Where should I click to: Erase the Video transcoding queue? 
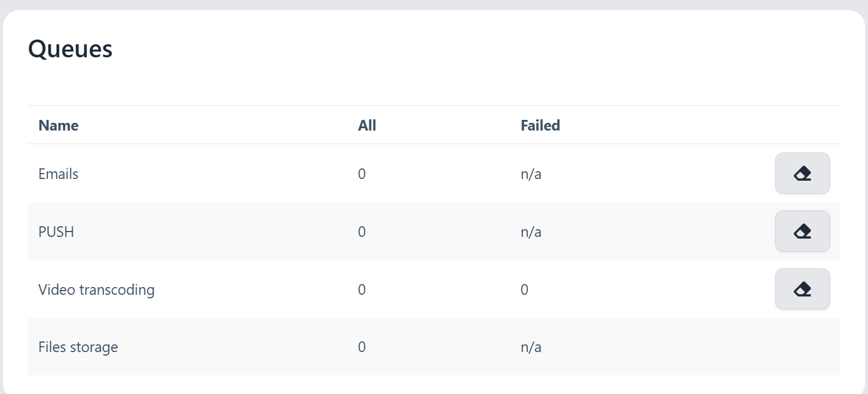coord(802,289)
